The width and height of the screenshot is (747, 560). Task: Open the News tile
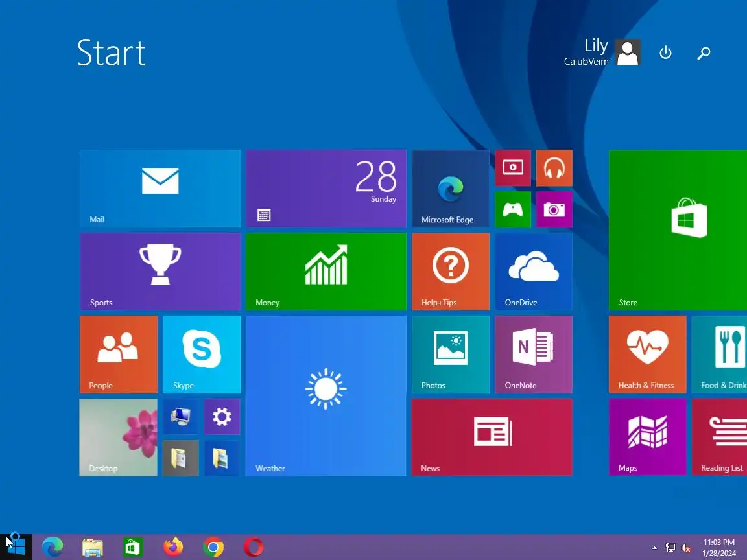(492, 437)
